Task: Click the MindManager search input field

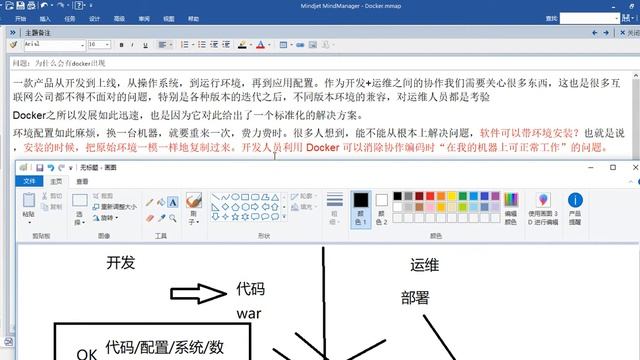Action: point(589,18)
